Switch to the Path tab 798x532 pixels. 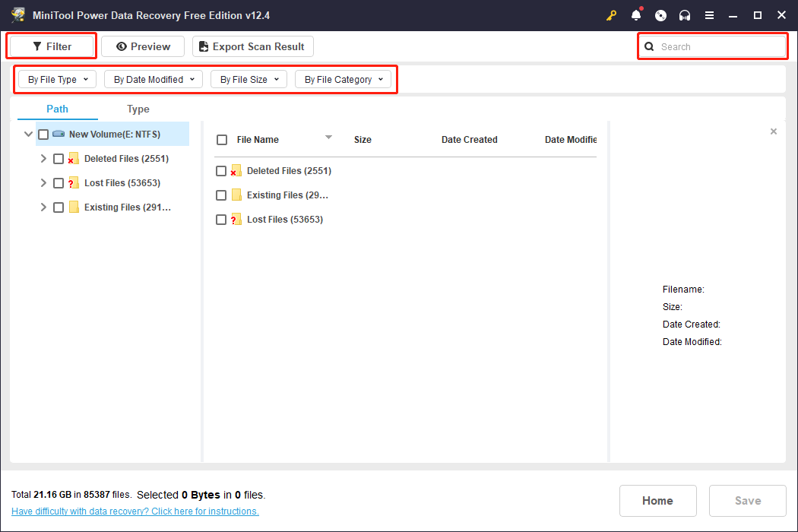point(58,109)
